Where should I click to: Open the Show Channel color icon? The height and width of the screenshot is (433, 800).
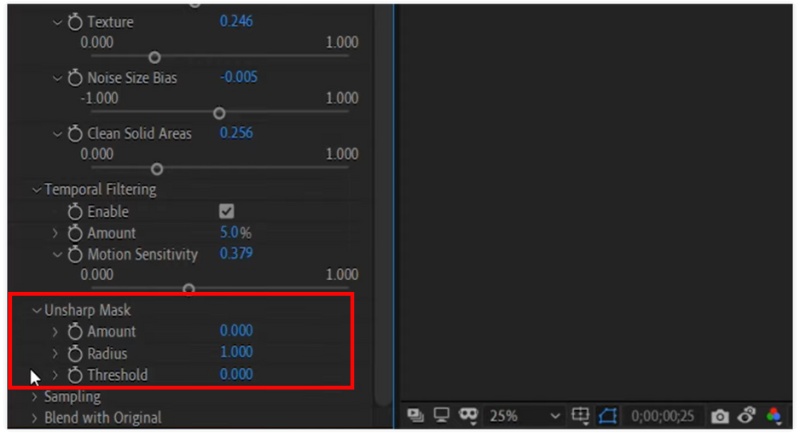coord(773,415)
